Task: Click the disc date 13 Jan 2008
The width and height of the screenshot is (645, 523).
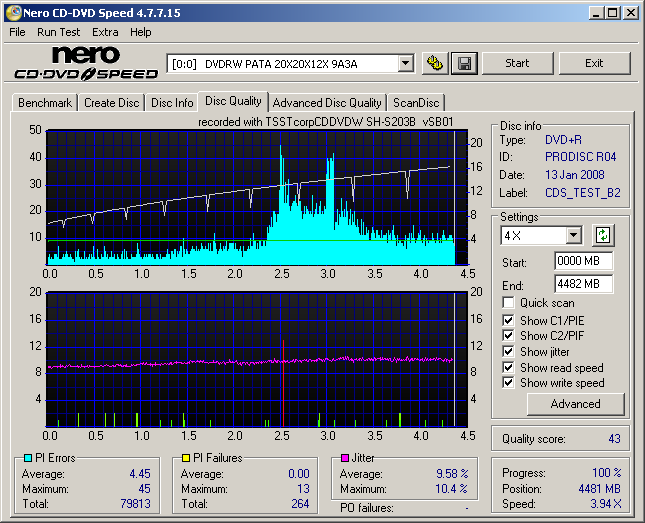Action: 575,175
